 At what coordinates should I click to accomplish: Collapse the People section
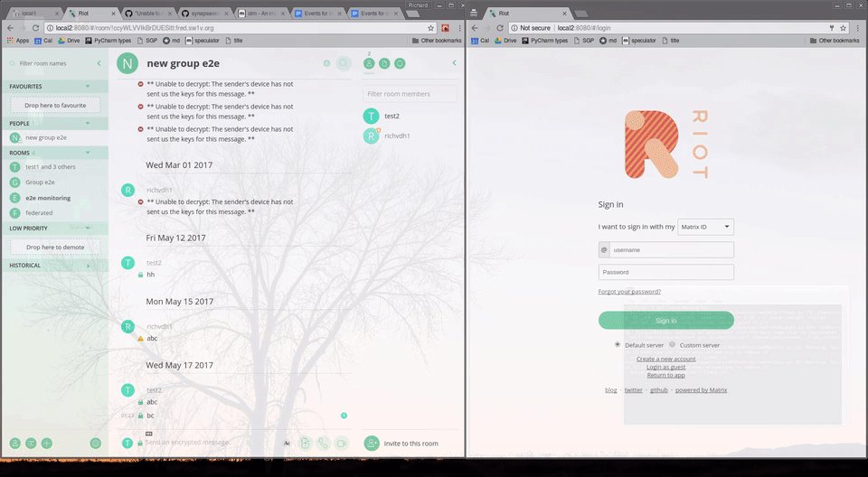point(88,124)
